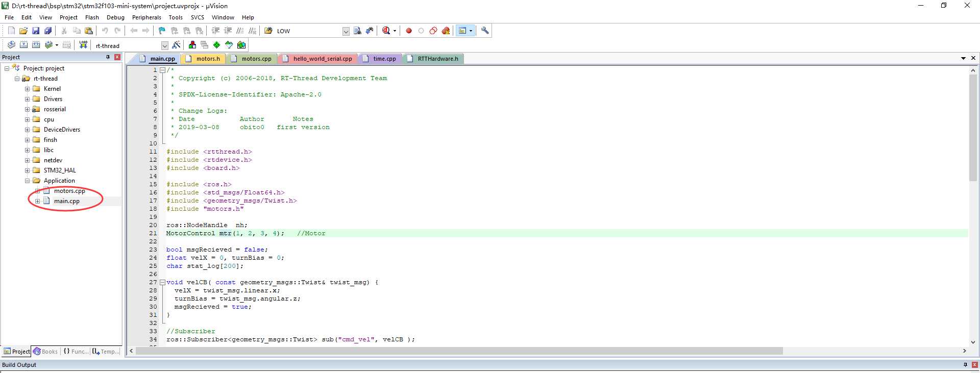Screen dimensions: 980x373
Task: Switch to the motors.h tab
Action: [x=208, y=59]
